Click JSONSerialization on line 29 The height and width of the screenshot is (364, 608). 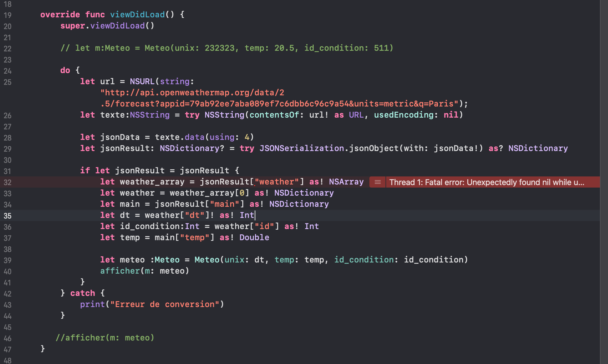302,148
